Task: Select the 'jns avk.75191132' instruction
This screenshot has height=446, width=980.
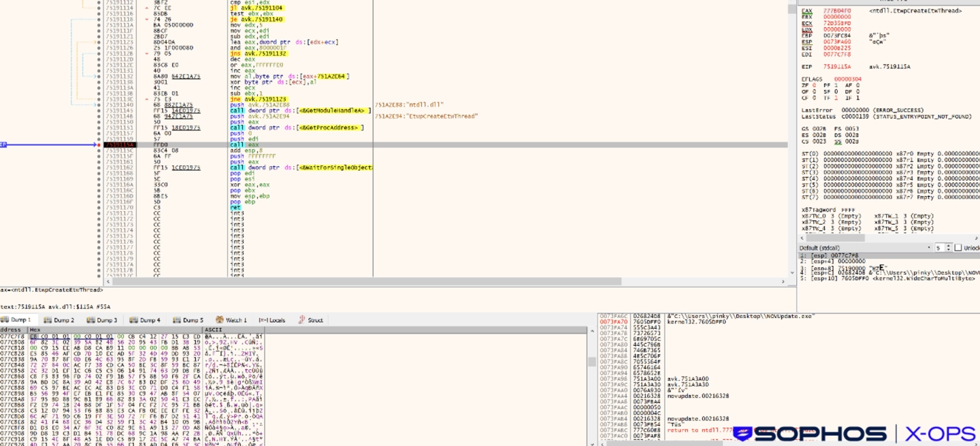Action: pyautogui.click(x=258, y=54)
